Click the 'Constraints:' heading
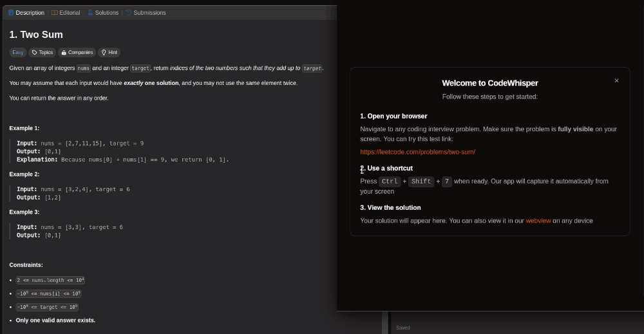 pos(26,265)
